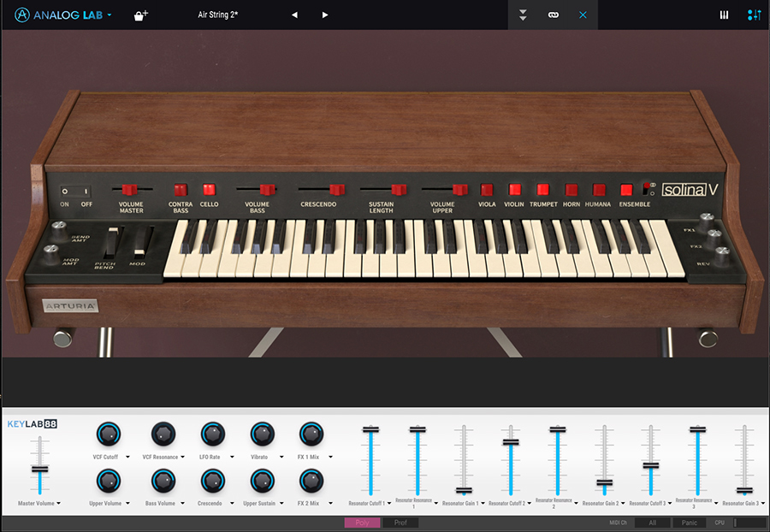
Task: Click the Volume Master red slider cap
Action: pos(130,189)
